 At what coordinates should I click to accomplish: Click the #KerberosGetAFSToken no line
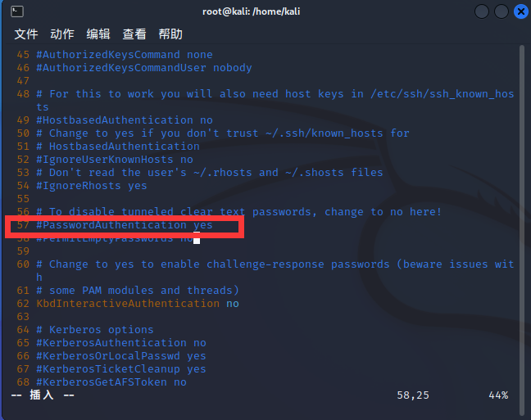[111, 382]
